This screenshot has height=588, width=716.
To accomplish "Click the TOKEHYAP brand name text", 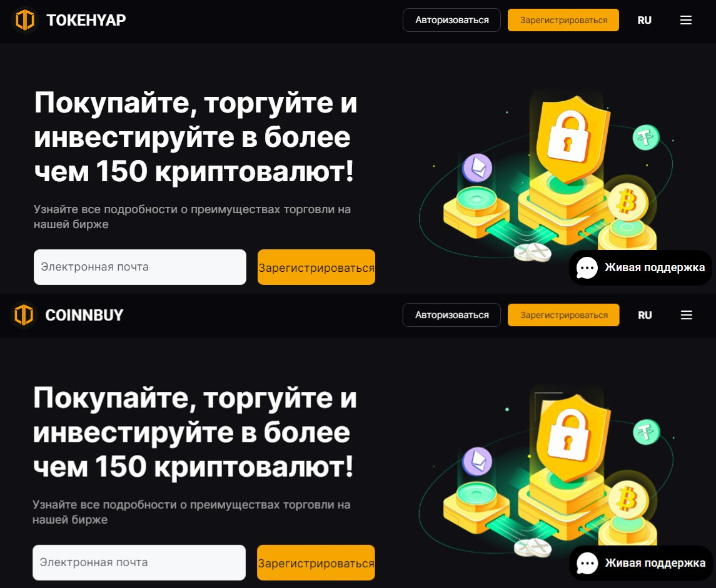I will point(86,20).
